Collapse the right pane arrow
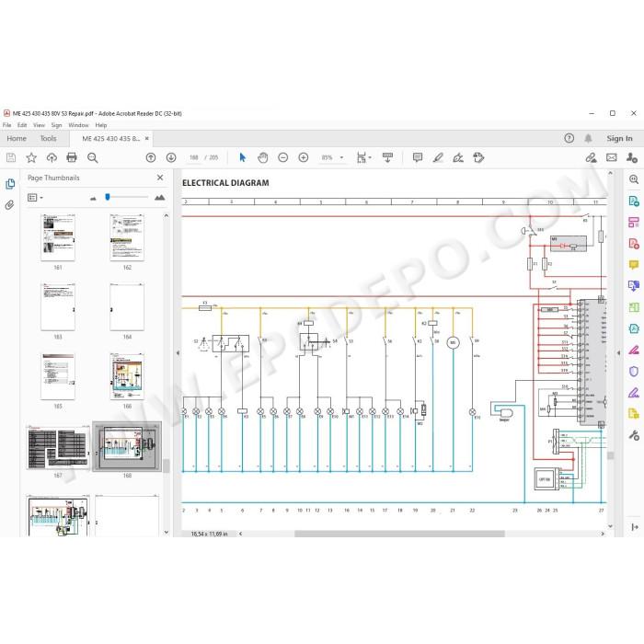This screenshot has height=644, width=644. click(619, 352)
